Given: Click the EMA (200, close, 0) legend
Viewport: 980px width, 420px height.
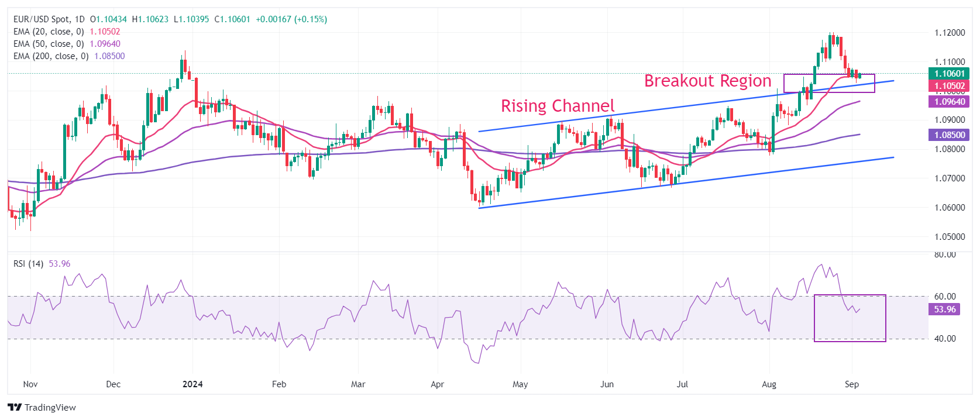Looking at the screenshot, I should click(51, 56).
